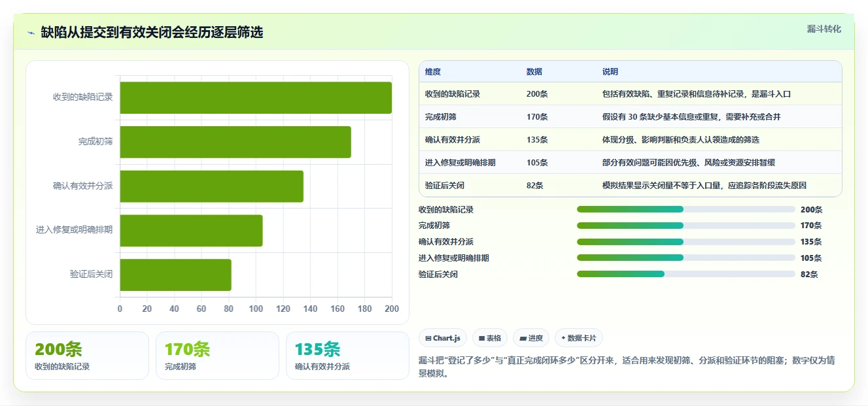
Task: Click the 验证后关闭 progress bar
Action: (686, 275)
